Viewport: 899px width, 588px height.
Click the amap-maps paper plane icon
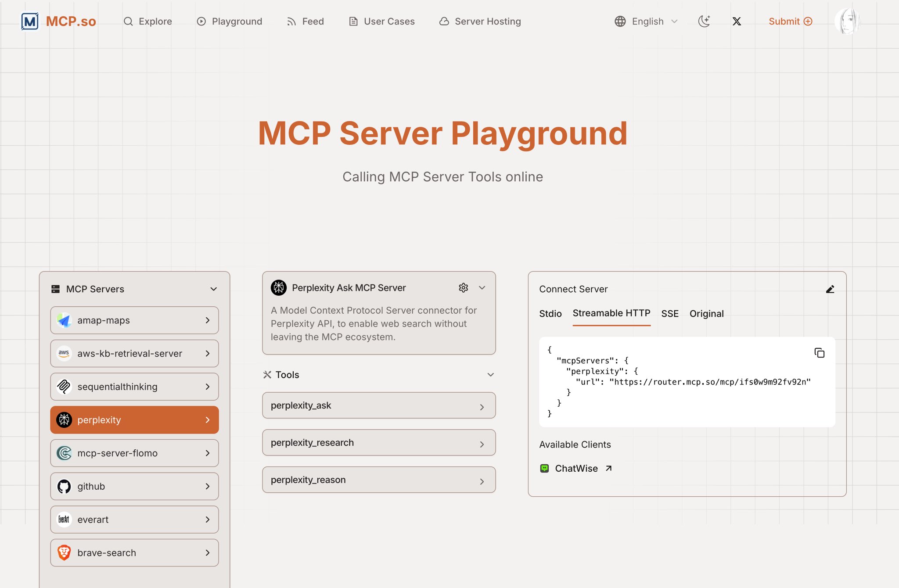pos(64,320)
